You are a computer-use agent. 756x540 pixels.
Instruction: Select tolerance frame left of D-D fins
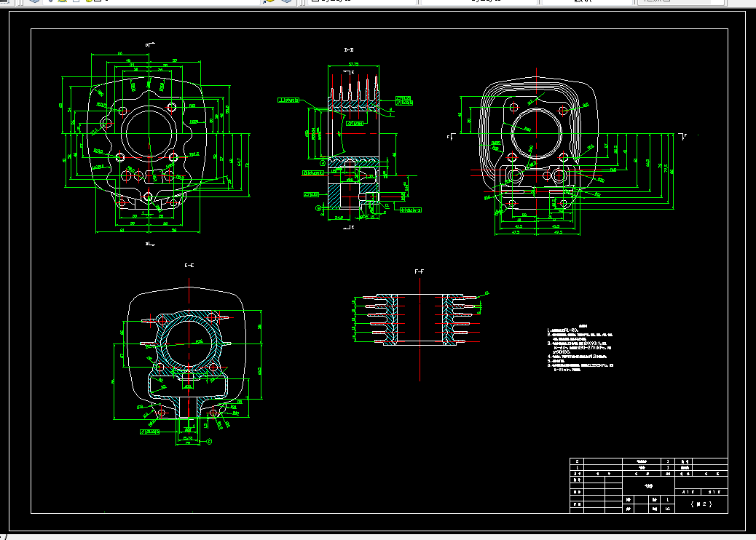point(288,100)
